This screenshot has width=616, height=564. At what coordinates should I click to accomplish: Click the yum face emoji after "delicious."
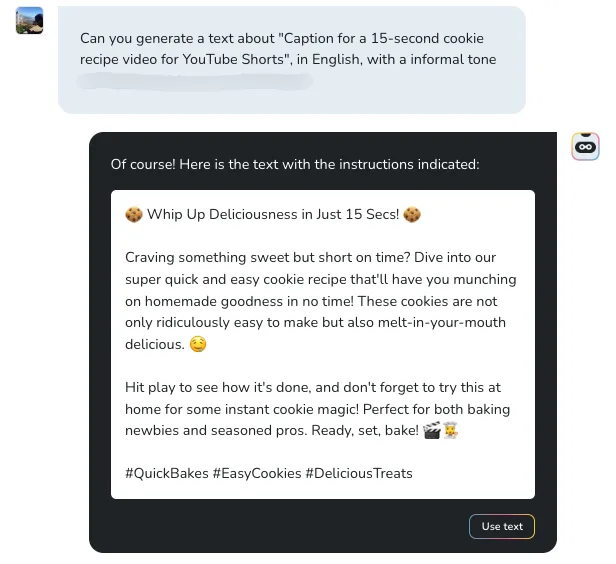click(198, 344)
